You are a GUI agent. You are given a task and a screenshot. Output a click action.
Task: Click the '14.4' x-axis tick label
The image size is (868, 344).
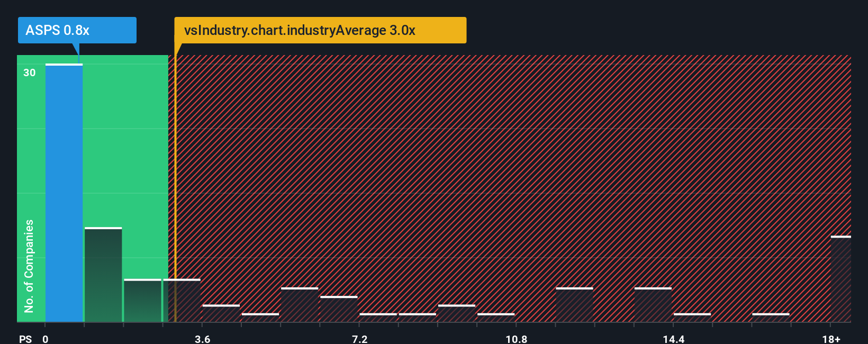tap(674, 339)
